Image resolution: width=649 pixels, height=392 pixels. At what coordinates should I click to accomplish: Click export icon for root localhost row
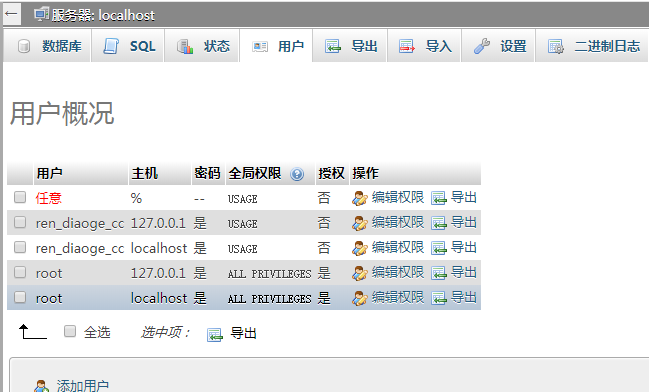coord(439,298)
